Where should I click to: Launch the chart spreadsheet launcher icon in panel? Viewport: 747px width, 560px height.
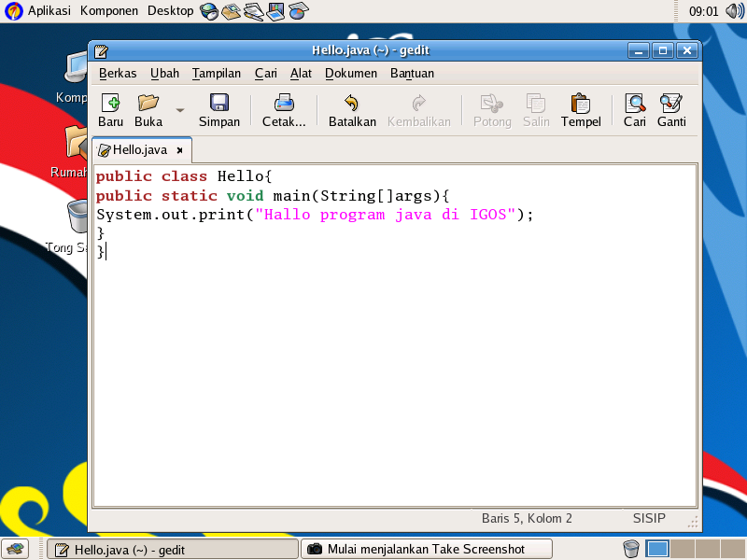(x=298, y=11)
